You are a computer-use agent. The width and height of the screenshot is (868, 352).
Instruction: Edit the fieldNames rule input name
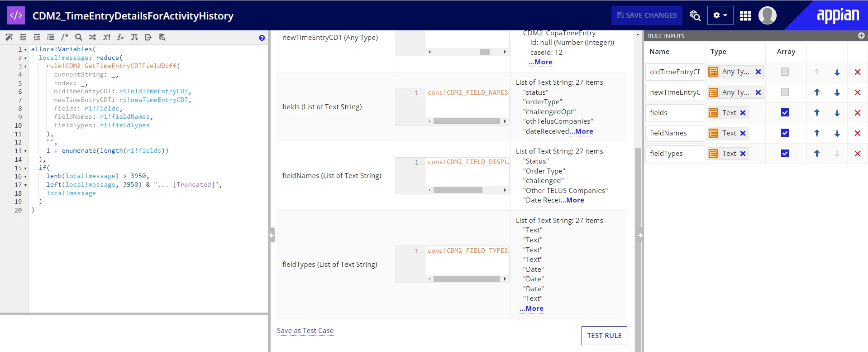675,133
